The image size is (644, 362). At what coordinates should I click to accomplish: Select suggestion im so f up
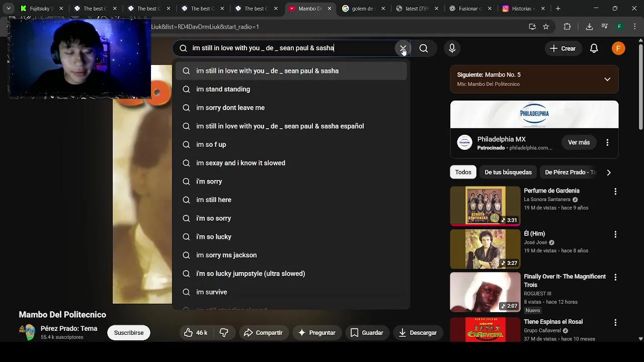coord(291,144)
